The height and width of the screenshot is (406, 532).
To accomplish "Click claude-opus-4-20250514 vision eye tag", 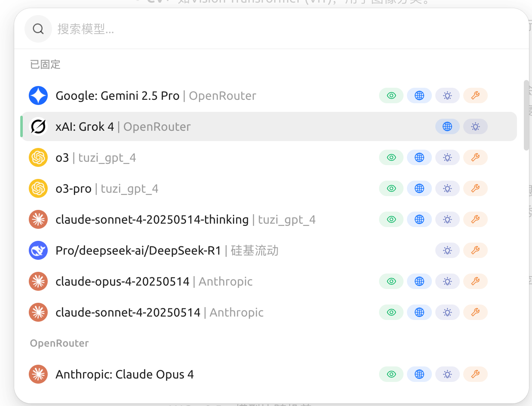I will point(391,281).
